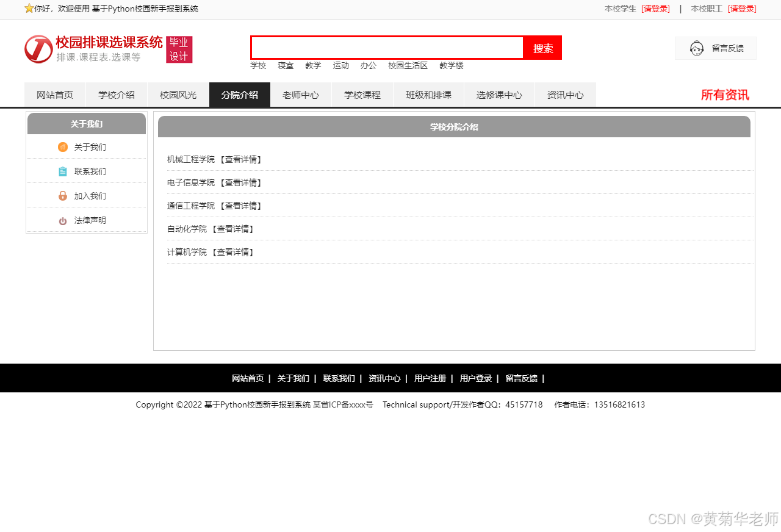The height and width of the screenshot is (532, 781).
Task: Click the staff 请登录 link after 本校职工
Action: coord(742,9)
